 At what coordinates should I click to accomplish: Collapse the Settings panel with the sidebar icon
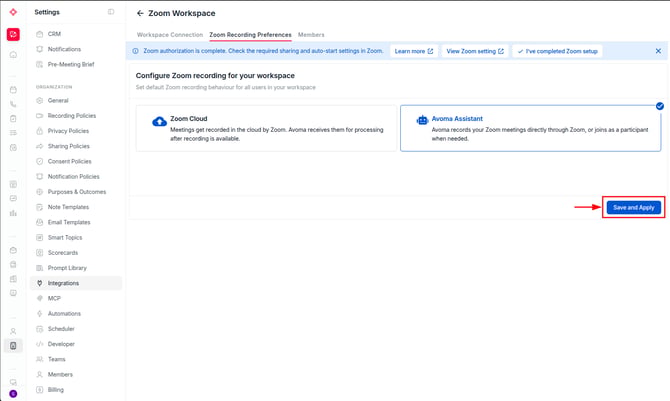coord(111,12)
